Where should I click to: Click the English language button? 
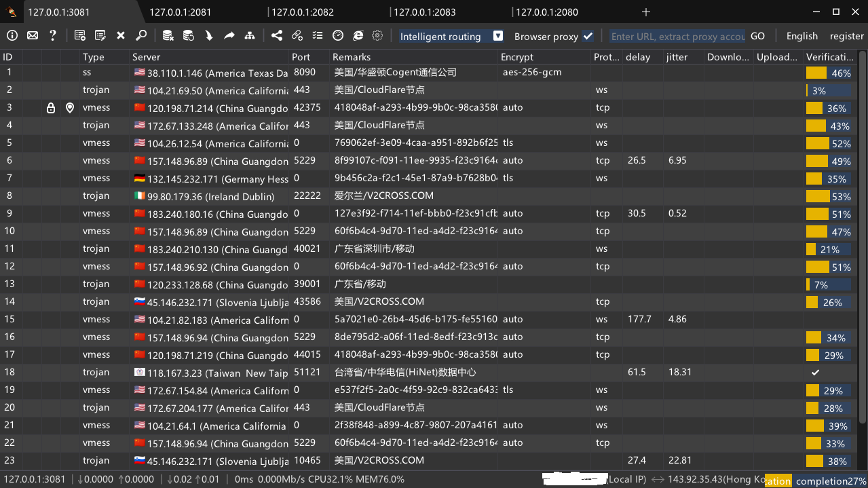click(x=802, y=37)
